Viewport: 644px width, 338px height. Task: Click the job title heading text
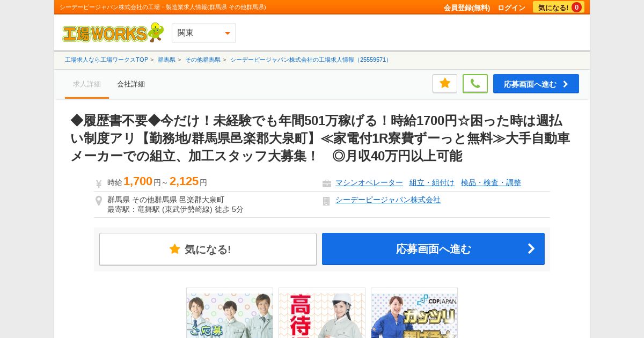point(320,138)
